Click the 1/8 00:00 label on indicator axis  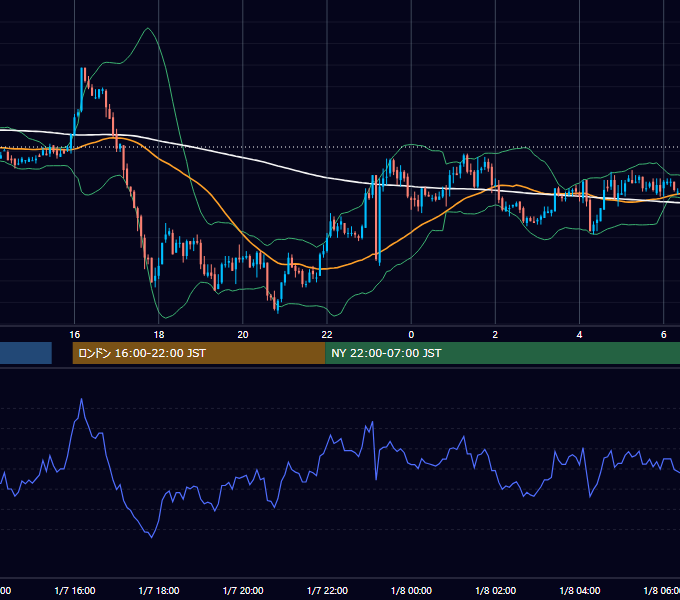coord(411,590)
